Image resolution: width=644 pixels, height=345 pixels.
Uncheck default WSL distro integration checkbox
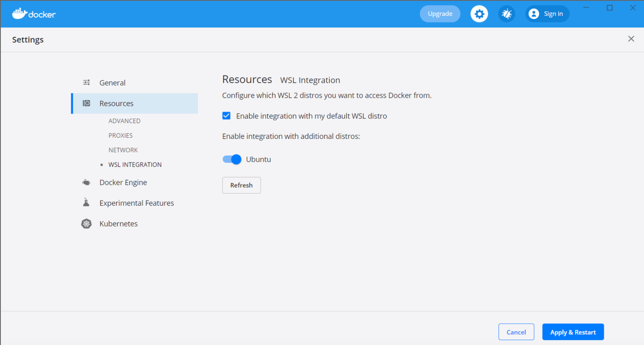(x=226, y=116)
